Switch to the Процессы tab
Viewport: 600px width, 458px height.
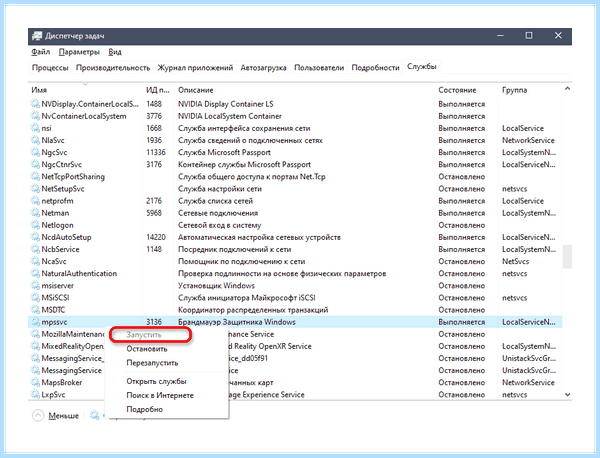coord(50,68)
